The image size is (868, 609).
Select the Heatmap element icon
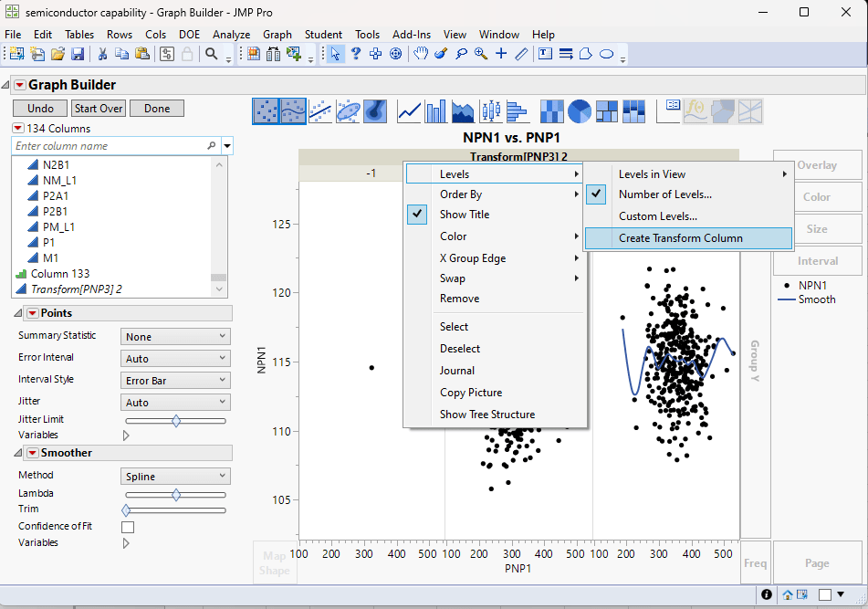(x=551, y=111)
